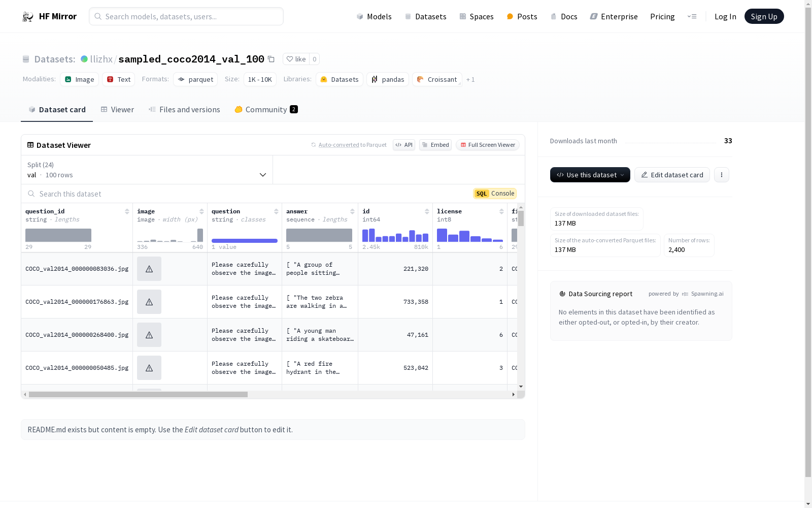Click the id column histogram
The image size is (812, 508).
395,235
